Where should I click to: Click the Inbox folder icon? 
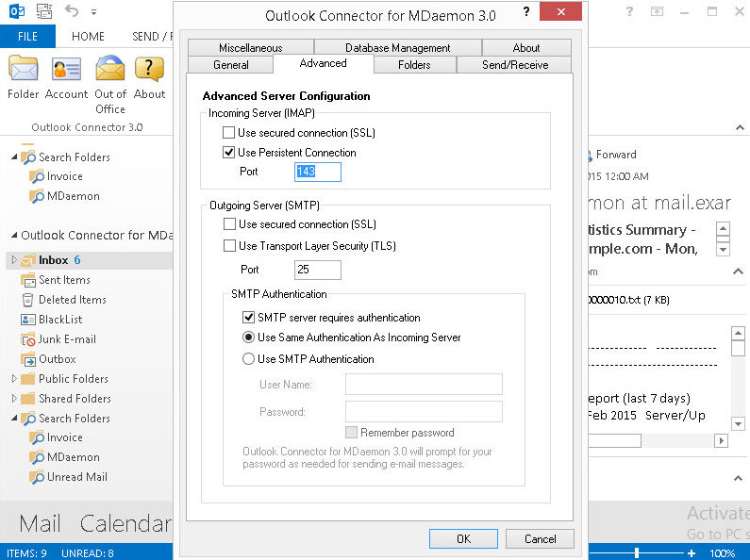coord(28,260)
